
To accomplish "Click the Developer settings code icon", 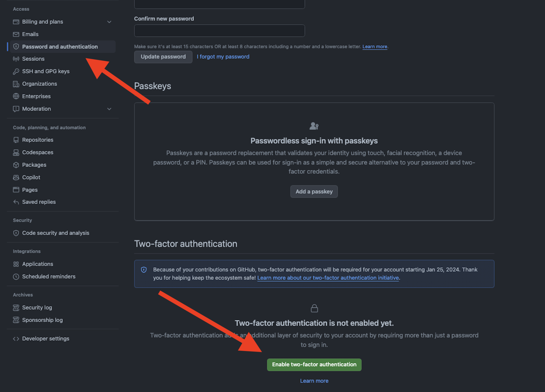I will tap(16, 339).
